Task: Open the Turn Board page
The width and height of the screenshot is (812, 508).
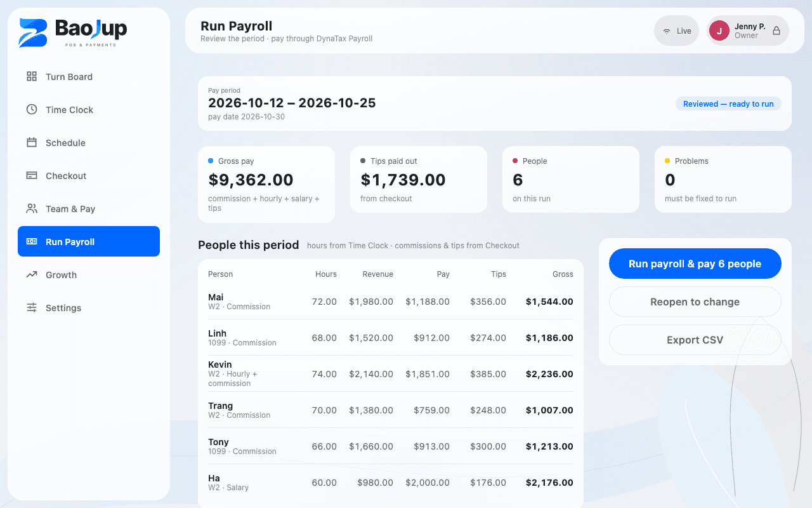Action: tap(89, 77)
